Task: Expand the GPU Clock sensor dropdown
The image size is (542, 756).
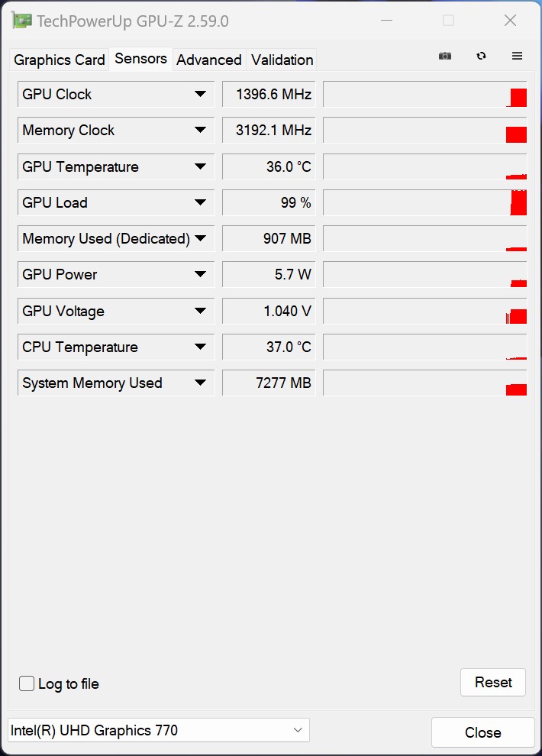Action: click(x=200, y=94)
